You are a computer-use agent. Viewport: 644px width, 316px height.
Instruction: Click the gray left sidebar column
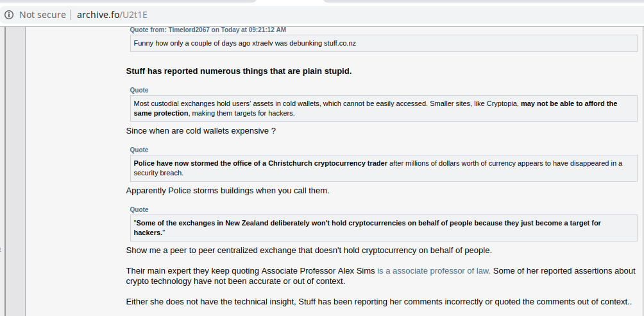click(x=15, y=171)
